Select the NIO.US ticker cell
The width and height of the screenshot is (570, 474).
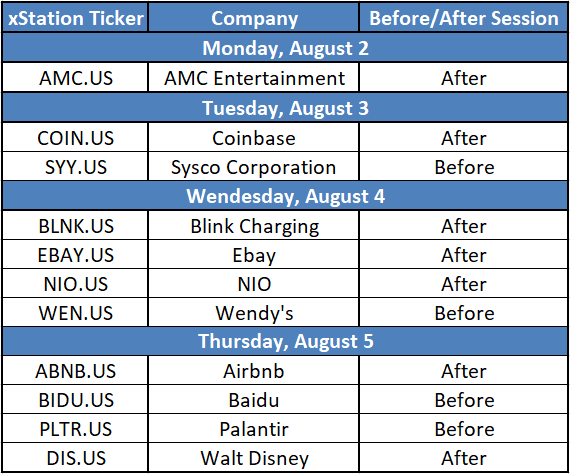click(x=75, y=284)
